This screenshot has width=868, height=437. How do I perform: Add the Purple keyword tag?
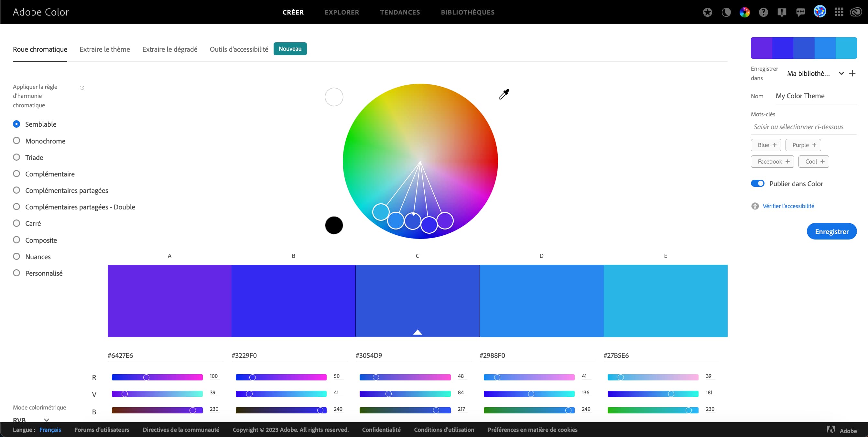[x=803, y=145]
